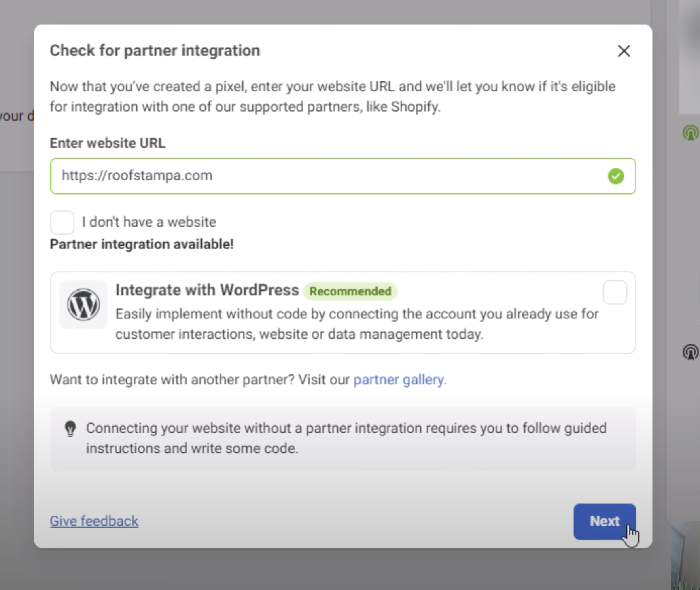This screenshot has height=590, width=700.
Task: Open the Give feedback link
Action: [94, 521]
